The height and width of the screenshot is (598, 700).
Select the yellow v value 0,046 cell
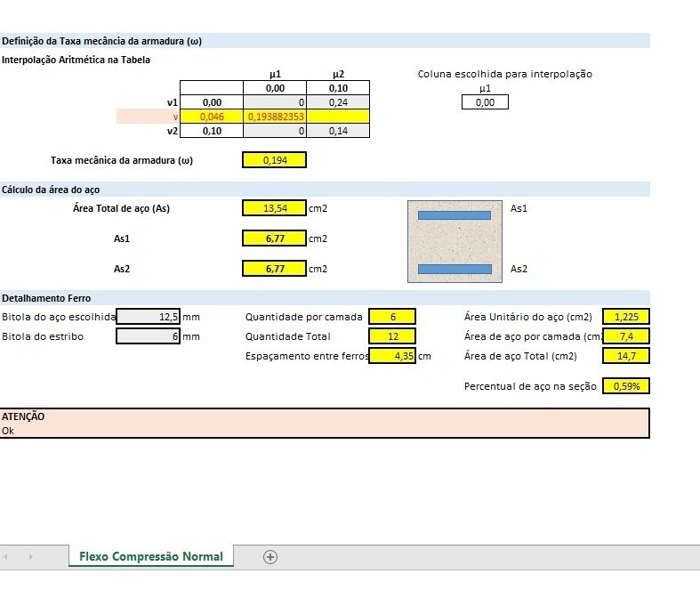[212, 117]
